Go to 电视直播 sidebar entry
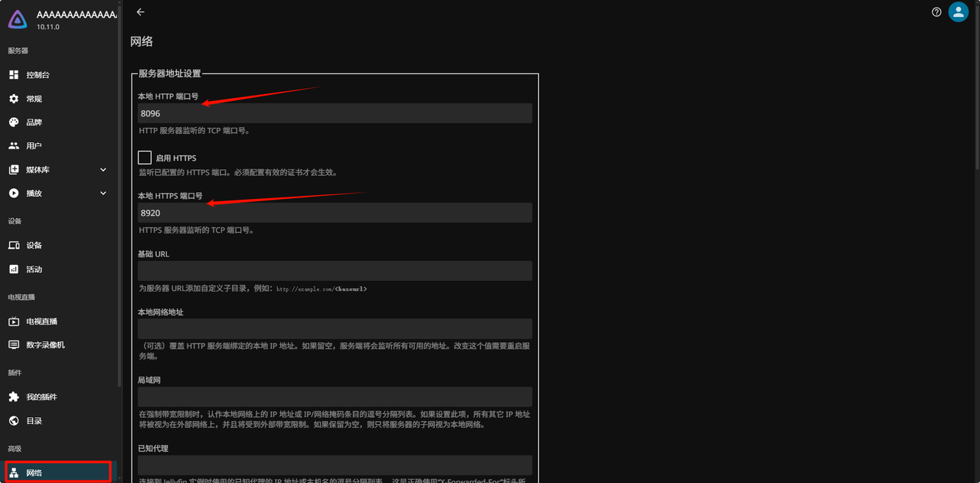 click(x=41, y=321)
